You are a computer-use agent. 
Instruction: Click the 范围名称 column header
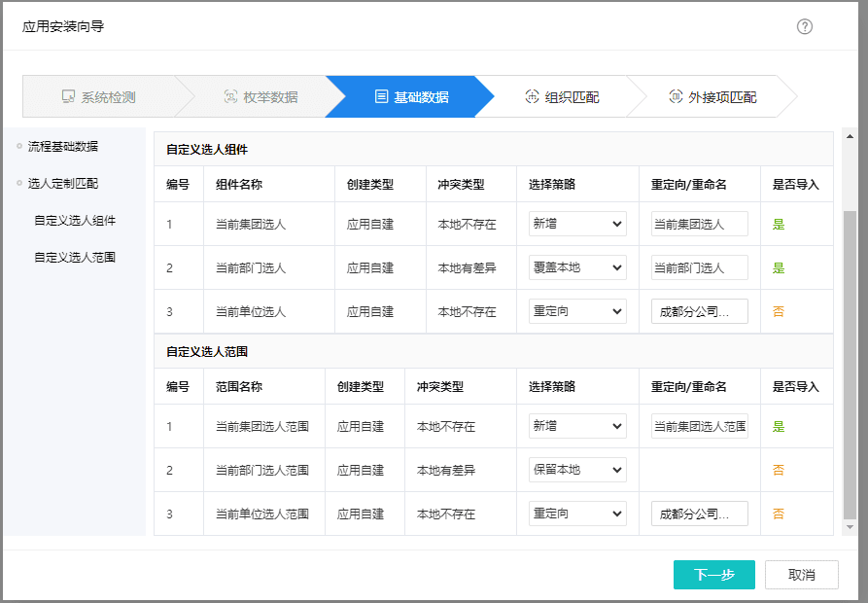click(x=239, y=386)
